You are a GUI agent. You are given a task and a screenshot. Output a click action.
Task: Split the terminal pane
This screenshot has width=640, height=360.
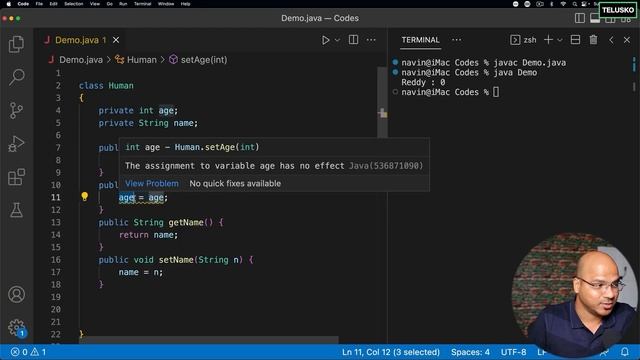[x=576, y=40]
